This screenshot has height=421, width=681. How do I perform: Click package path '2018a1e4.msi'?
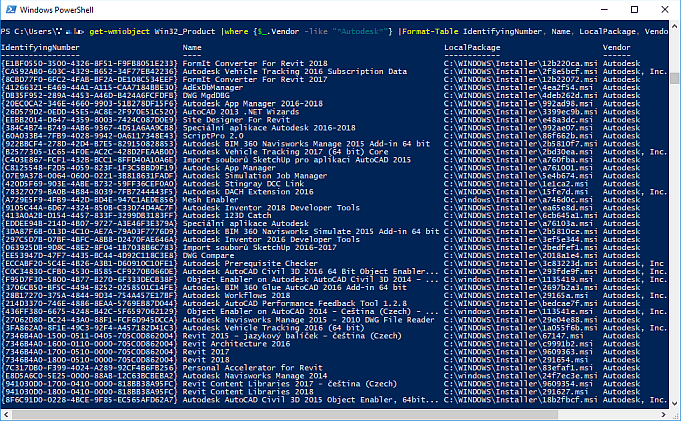520,255
